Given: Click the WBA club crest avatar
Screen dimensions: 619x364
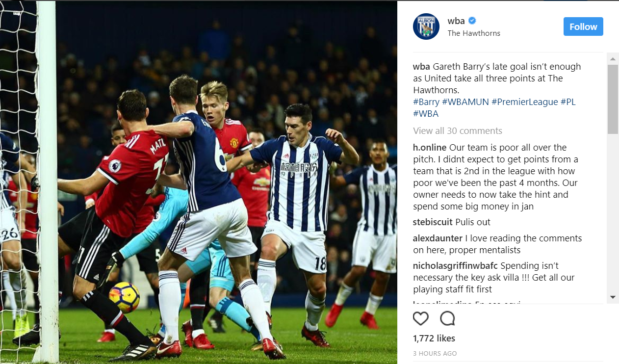Looking at the screenshot, I should pyautogui.click(x=426, y=26).
